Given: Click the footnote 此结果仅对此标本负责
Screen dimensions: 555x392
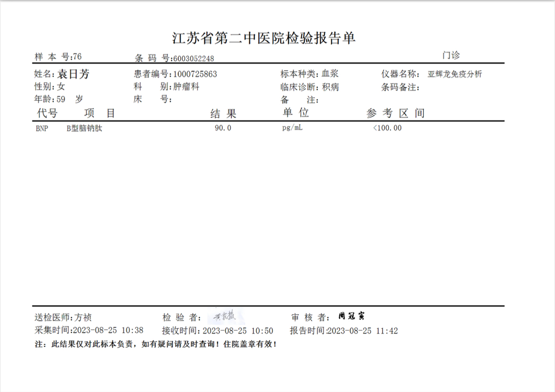Looking at the screenshot, I should (93, 344).
